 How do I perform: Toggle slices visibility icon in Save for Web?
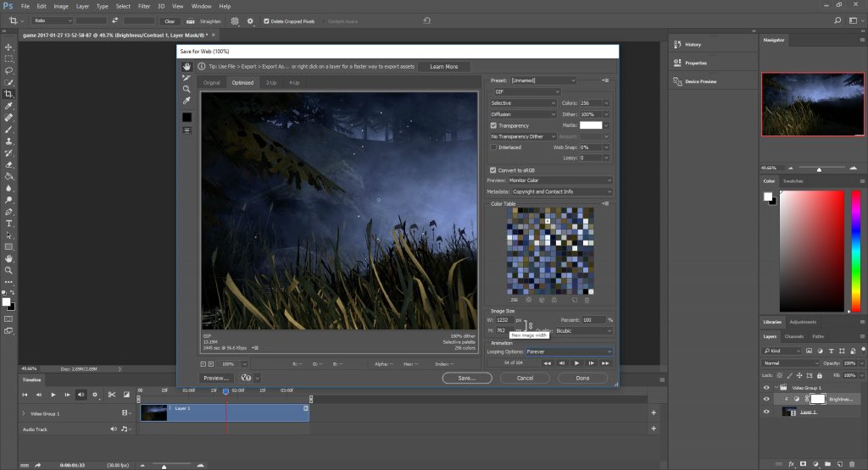(x=187, y=130)
